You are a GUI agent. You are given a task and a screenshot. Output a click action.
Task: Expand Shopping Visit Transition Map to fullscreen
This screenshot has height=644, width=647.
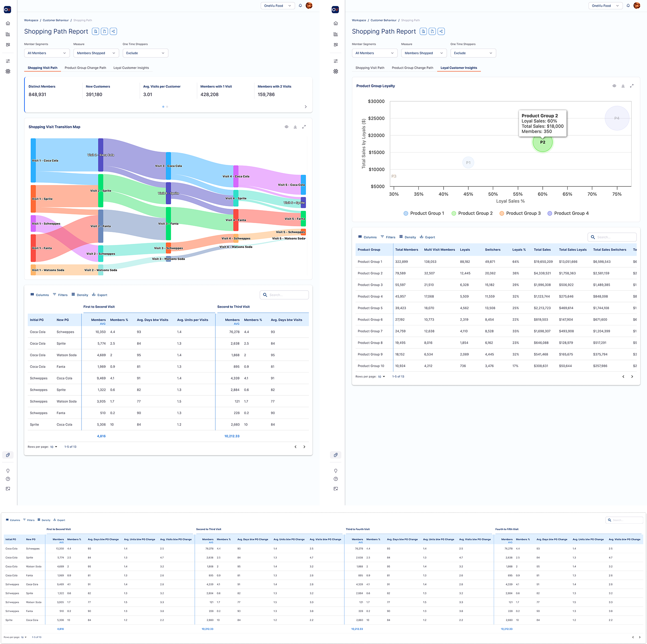[x=304, y=127]
